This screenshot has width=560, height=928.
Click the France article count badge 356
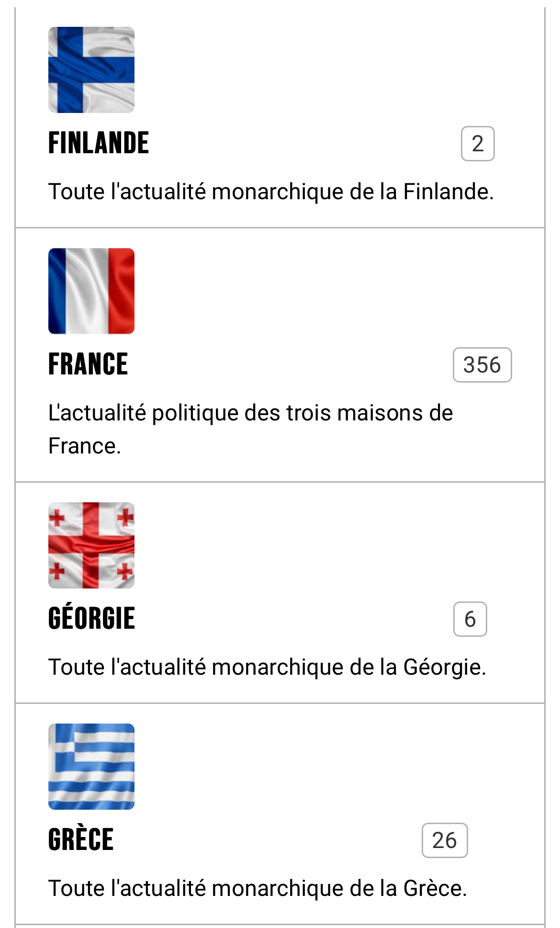coord(482,365)
